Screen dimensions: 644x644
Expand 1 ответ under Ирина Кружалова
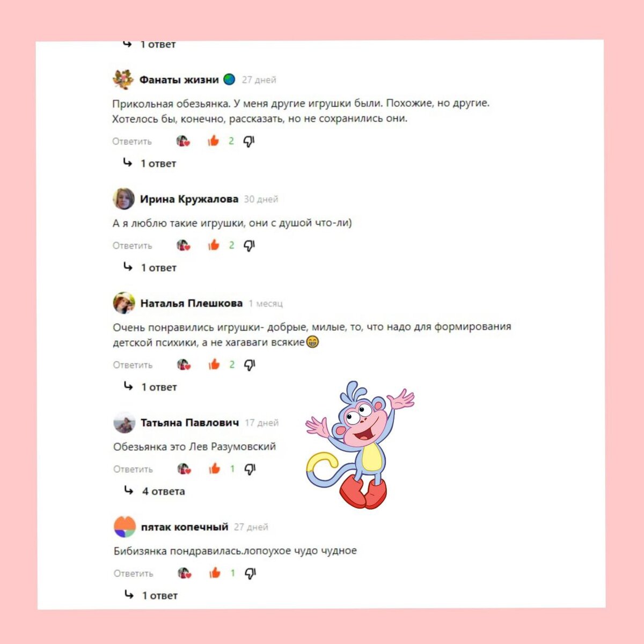click(x=150, y=267)
